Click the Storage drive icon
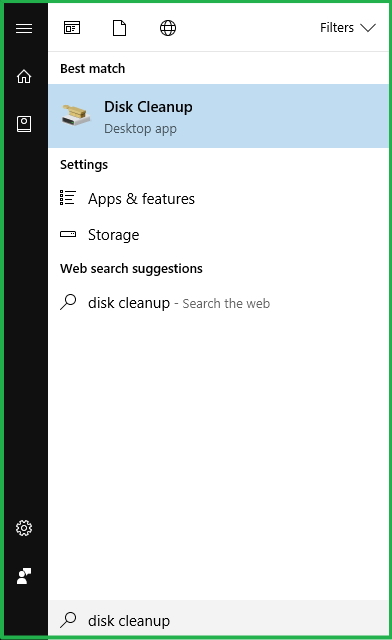This screenshot has height=640, width=392. pyautogui.click(x=68, y=234)
